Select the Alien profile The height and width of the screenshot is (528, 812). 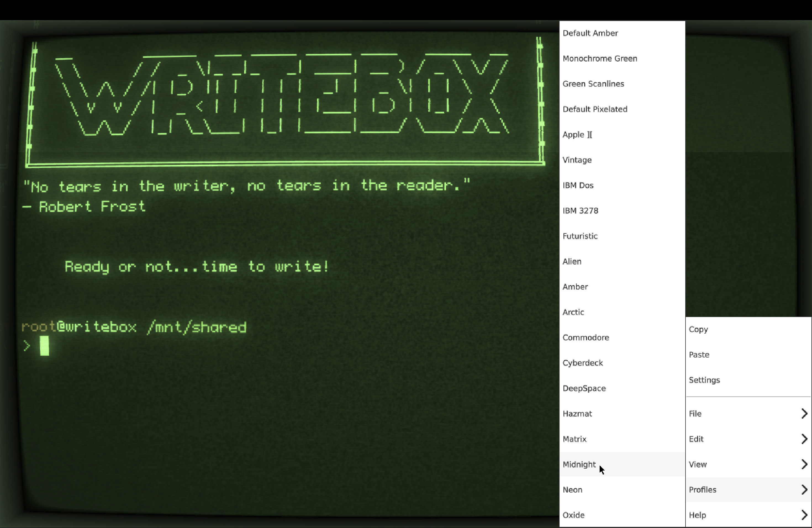[622, 261]
